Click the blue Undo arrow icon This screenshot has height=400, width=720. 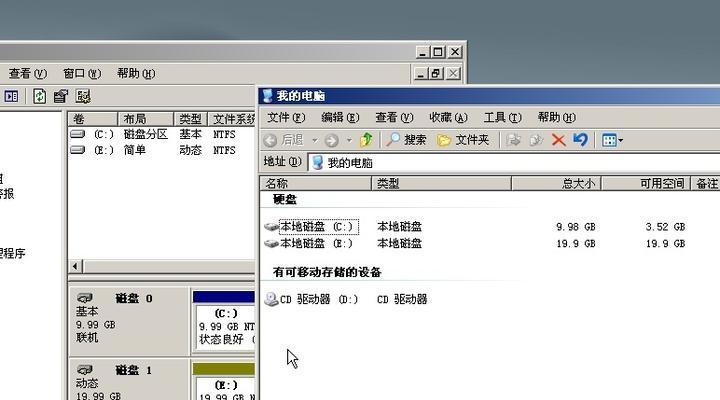(x=580, y=140)
